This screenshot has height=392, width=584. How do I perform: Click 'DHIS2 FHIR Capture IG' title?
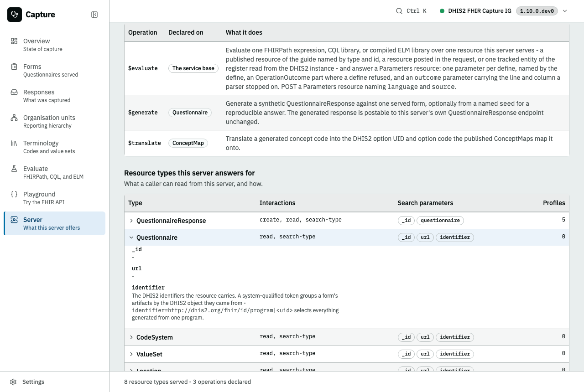[480, 11]
